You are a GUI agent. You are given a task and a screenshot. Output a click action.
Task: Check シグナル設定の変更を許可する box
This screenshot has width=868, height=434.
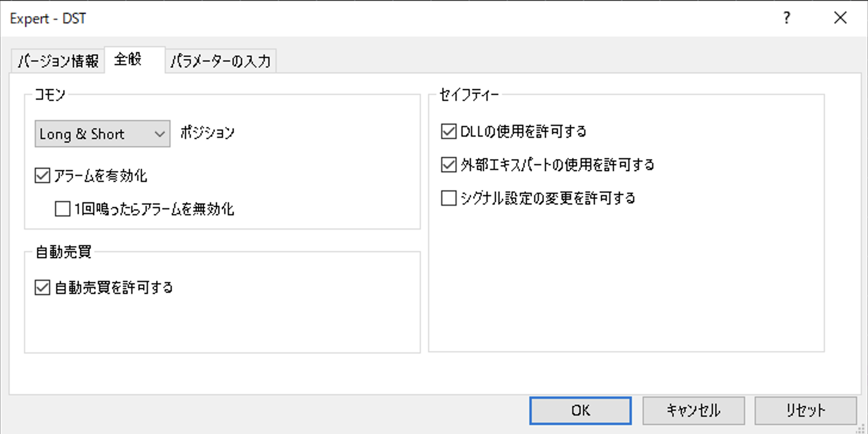pos(448,198)
